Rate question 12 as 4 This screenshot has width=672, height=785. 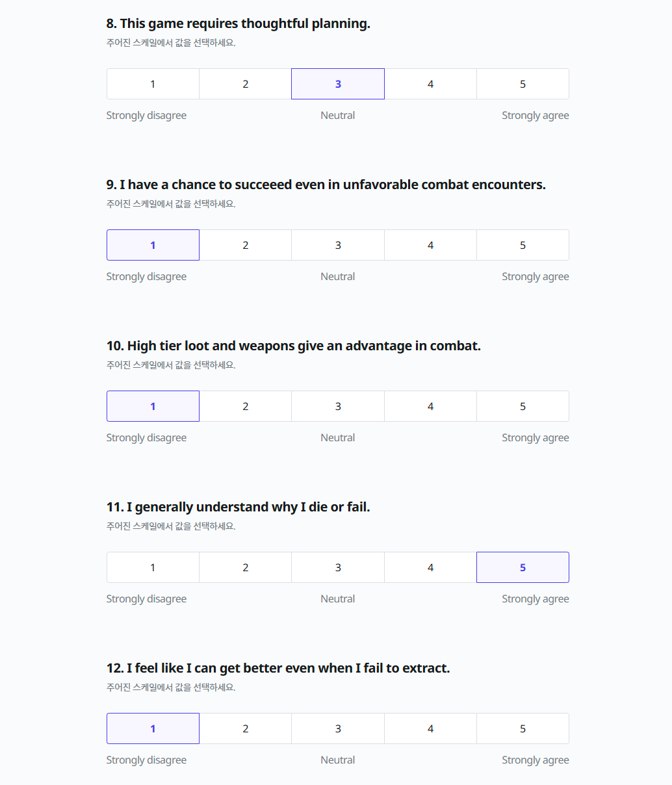click(x=430, y=728)
